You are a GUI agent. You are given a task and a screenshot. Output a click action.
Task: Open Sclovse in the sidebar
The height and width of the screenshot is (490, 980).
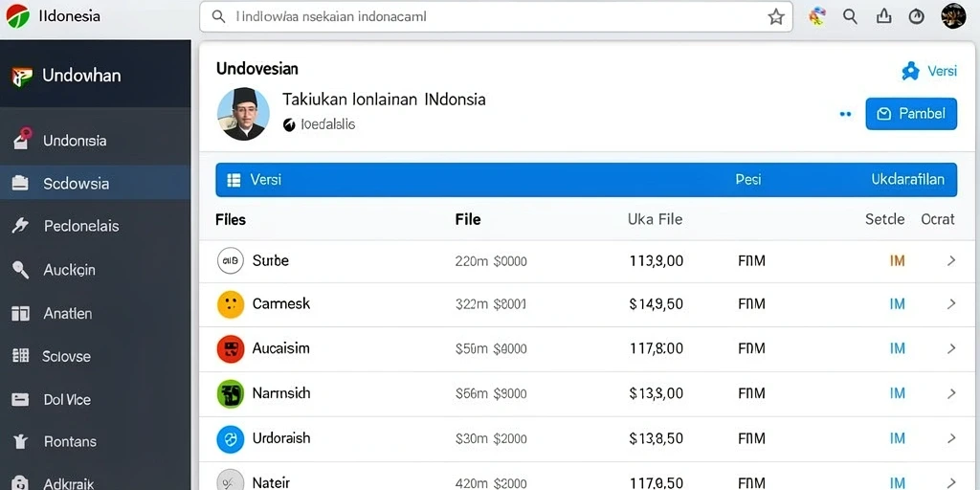pyautogui.click(x=95, y=356)
